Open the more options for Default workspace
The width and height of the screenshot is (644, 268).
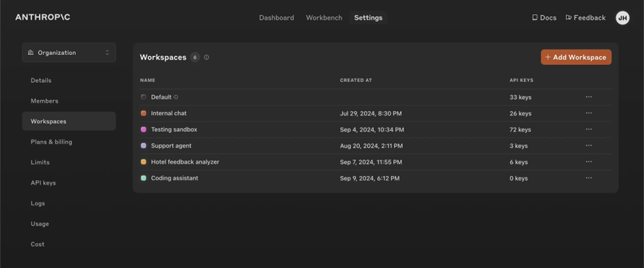(x=589, y=97)
